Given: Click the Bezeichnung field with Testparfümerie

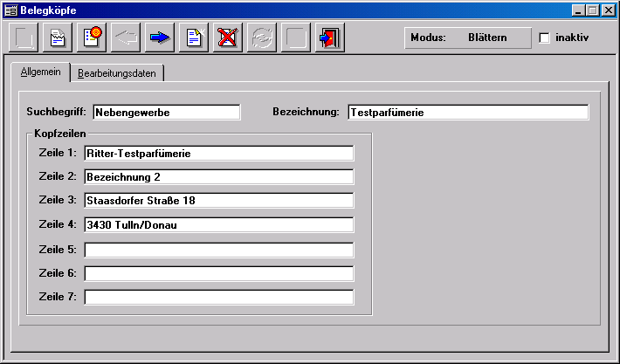Looking at the screenshot, I should click(468, 113).
